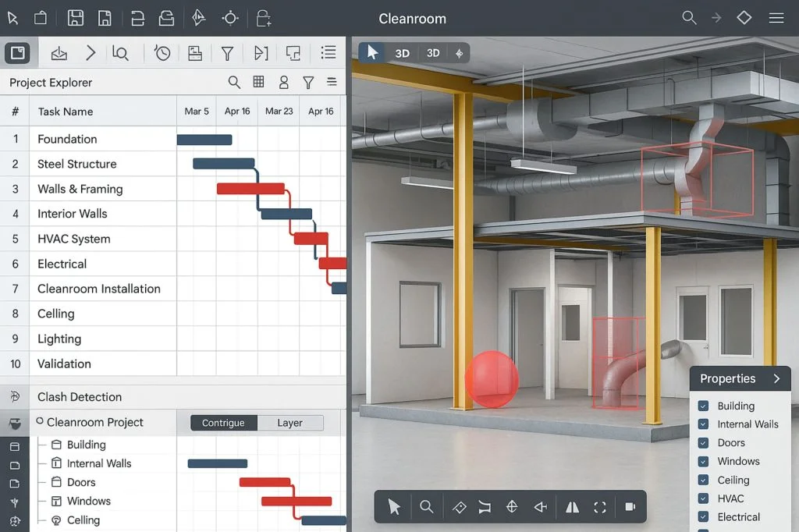
Task: Select Windows in the project tree
Action: (x=89, y=502)
